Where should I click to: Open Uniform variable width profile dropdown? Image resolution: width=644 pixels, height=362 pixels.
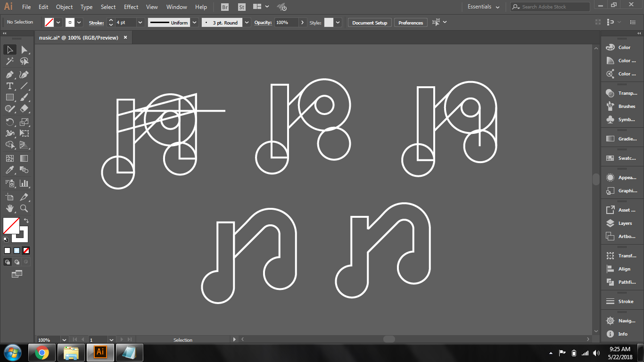tap(194, 22)
